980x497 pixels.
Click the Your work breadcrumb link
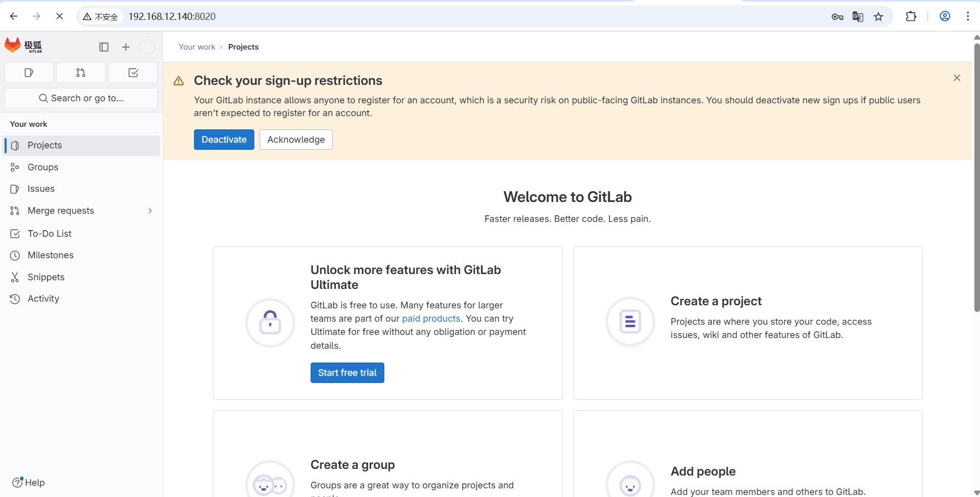pos(197,47)
